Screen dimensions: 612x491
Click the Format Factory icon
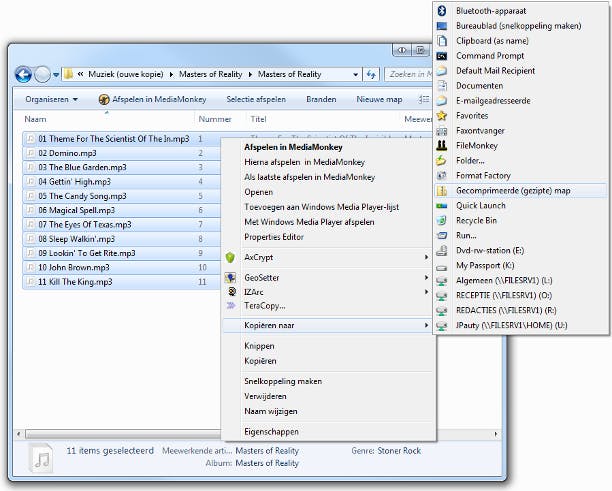[441, 176]
